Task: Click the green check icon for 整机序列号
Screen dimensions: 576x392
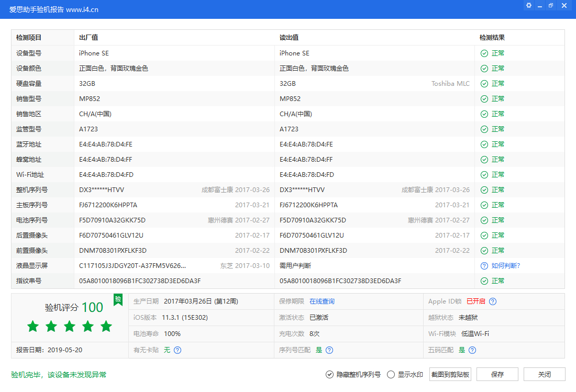Action: [x=484, y=190]
